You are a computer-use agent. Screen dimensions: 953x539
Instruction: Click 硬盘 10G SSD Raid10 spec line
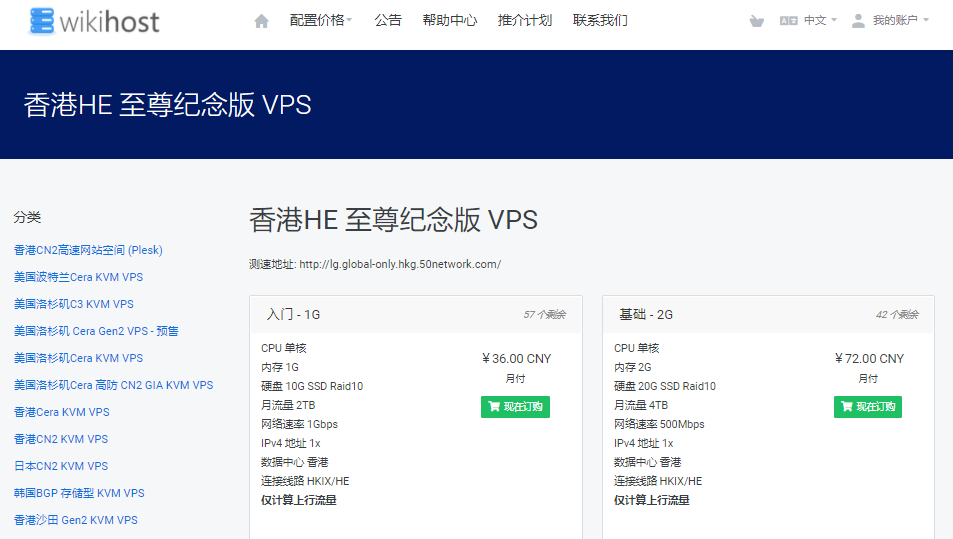(x=312, y=386)
